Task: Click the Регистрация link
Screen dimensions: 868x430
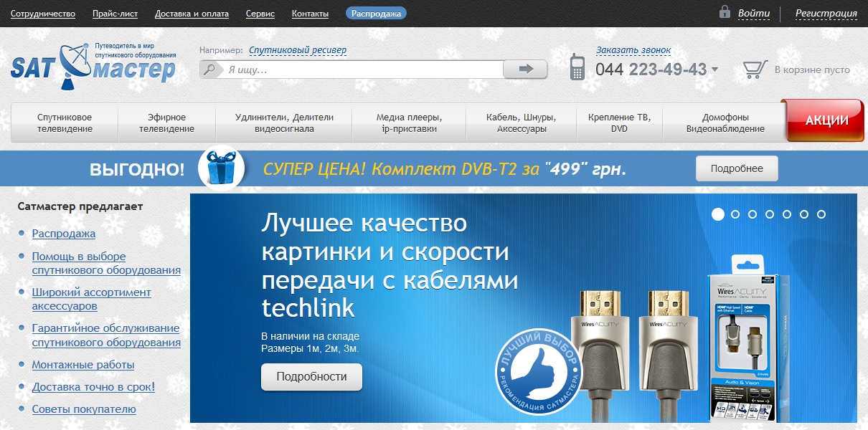Action: coord(826,13)
